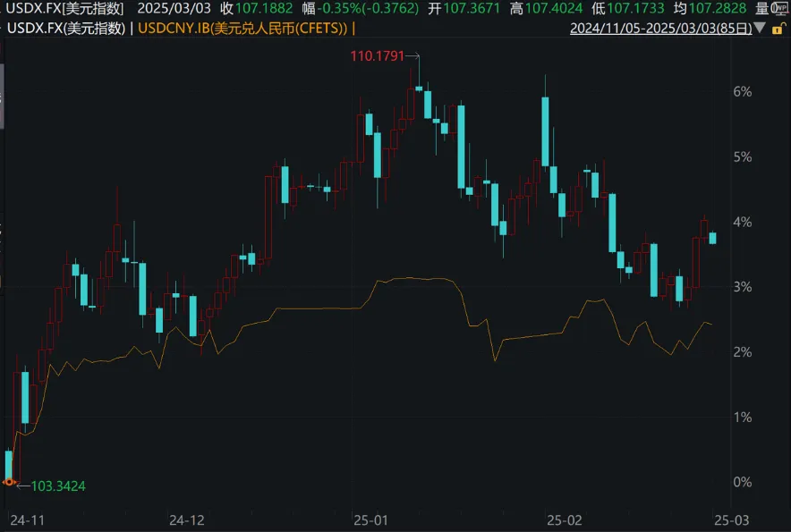Click the 24-11 date axis label
791x532 pixels.
pyautogui.click(x=27, y=519)
